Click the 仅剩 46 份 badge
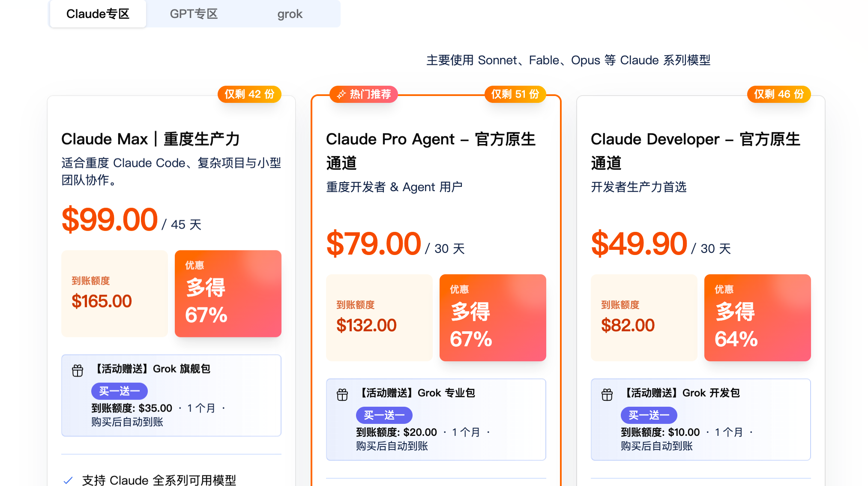 pyautogui.click(x=779, y=94)
